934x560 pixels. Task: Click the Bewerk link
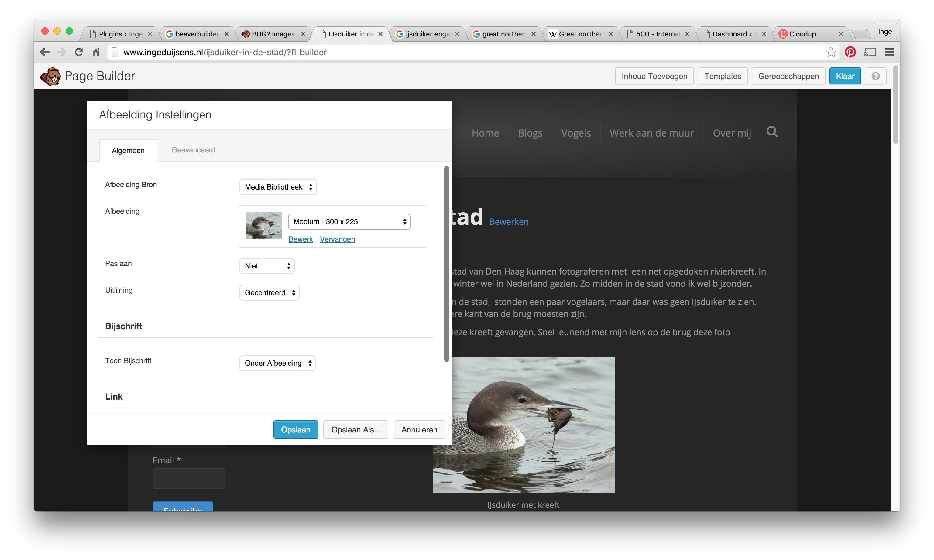point(300,239)
